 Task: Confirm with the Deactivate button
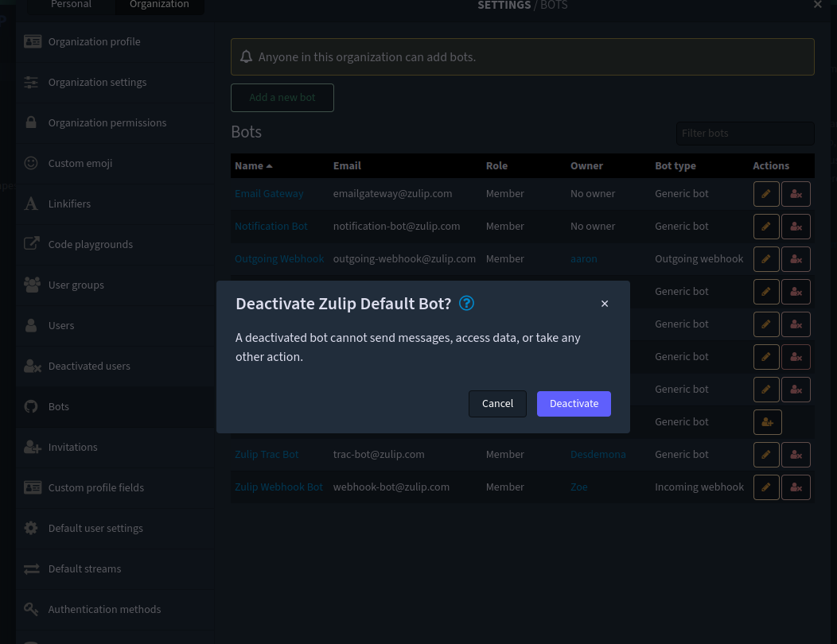coord(574,403)
